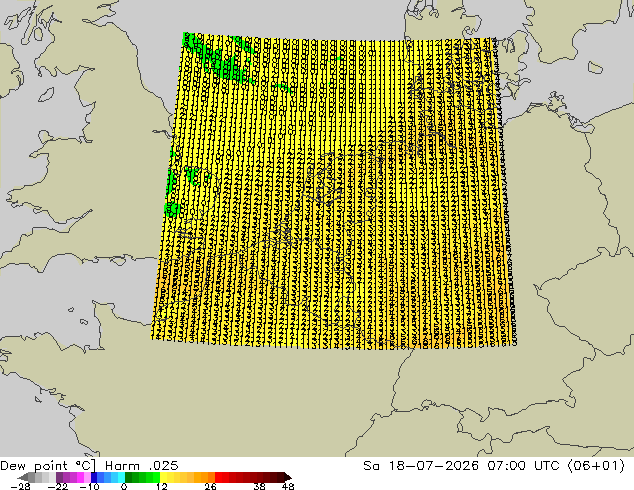Click the magenta swatch left of label -10
Image resolution: width=634 pixels, height=490 pixels.
pyautogui.click(x=80, y=477)
